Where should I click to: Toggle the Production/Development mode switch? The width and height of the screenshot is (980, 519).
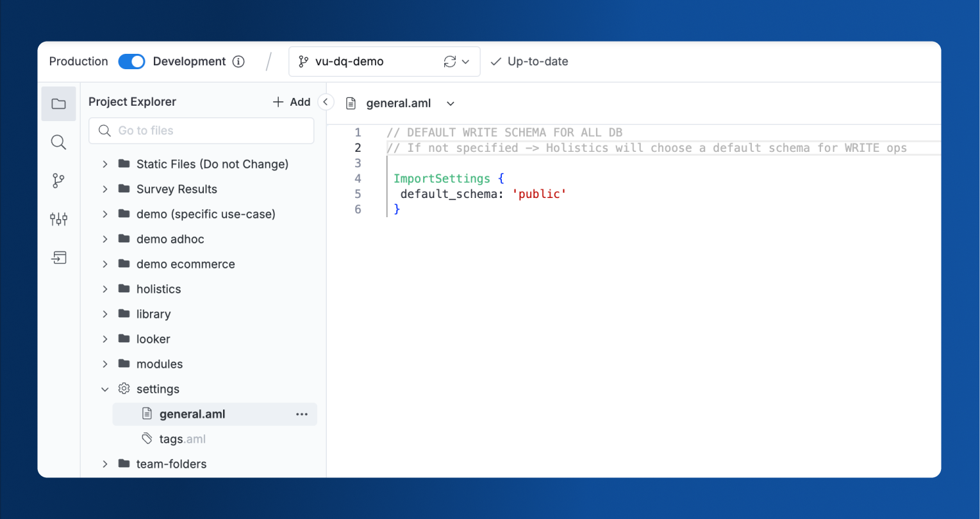pos(132,62)
